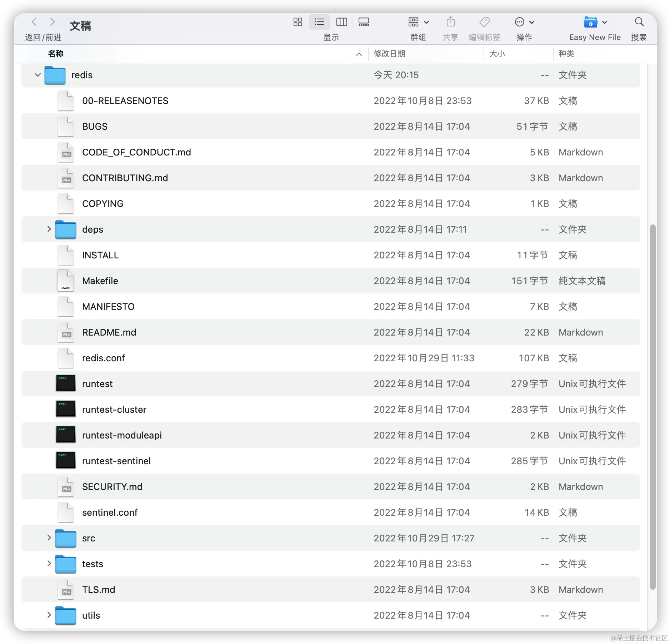The image size is (670, 644).
Task: Click the 37 KB size value
Action: pos(536,101)
